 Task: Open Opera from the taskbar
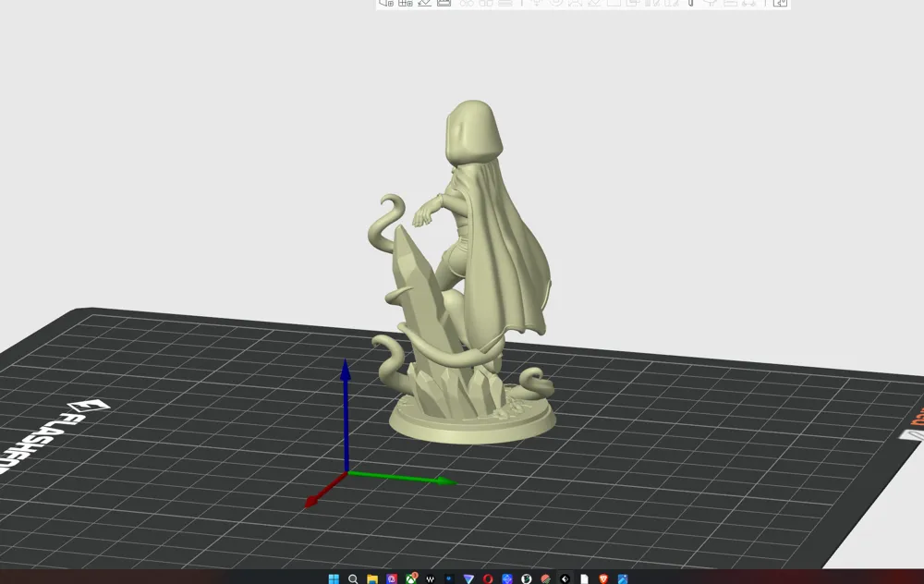point(487,578)
